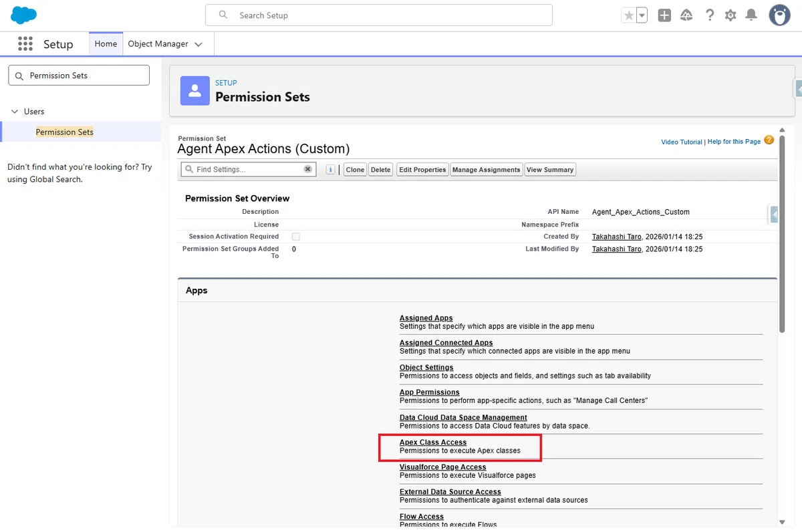Click the info icon beside Find Settings
Viewport: 802px width, 532px height.
pos(330,170)
